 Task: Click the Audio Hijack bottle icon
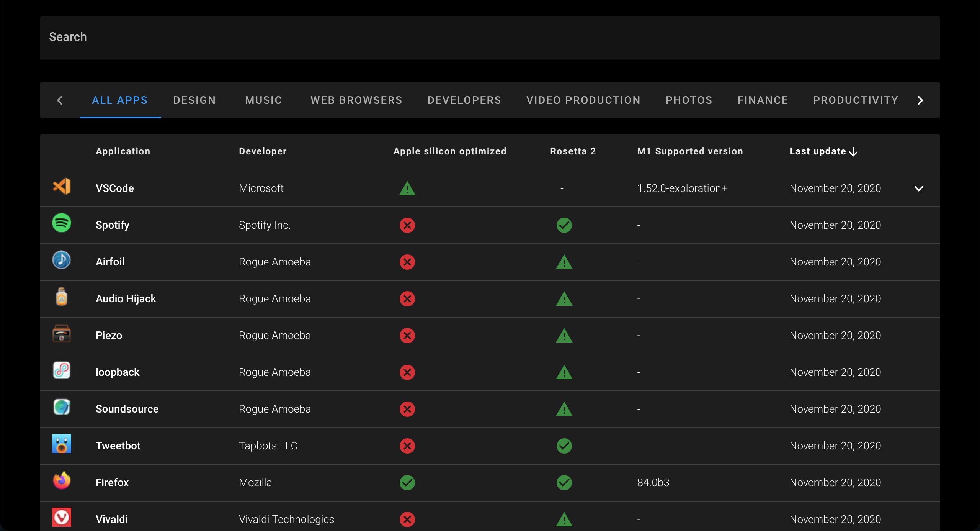click(x=62, y=297)
